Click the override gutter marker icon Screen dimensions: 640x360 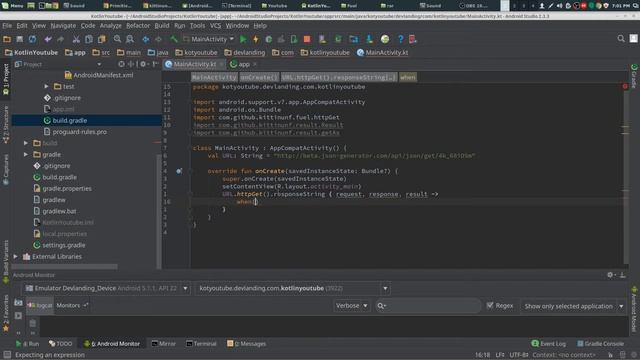pyautogui.click(x=179, y=171)
